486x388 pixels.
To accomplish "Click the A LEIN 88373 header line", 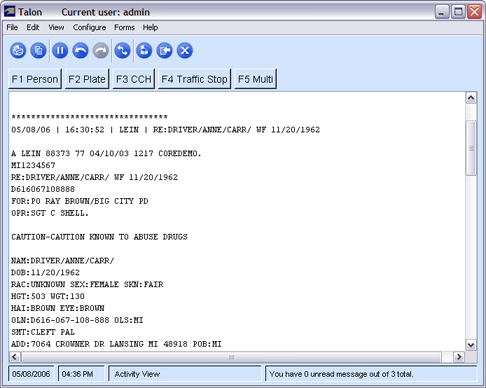I will (106, 153).
